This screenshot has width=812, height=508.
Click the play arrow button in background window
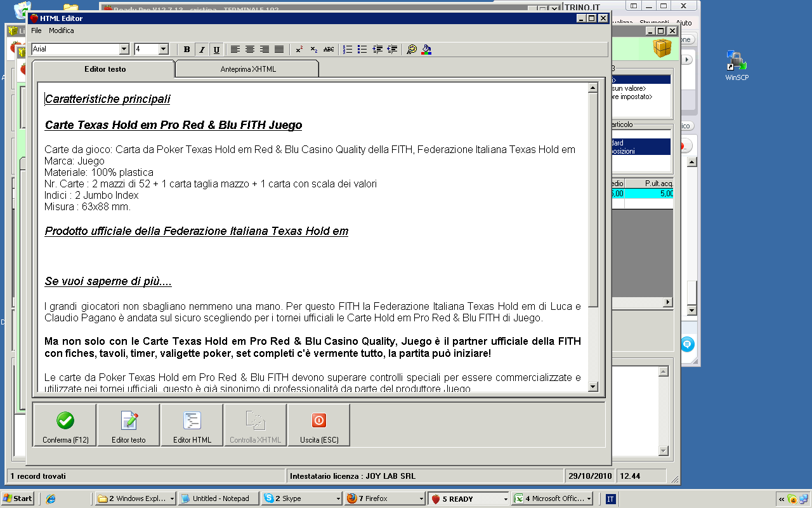(x=687, y=59)
